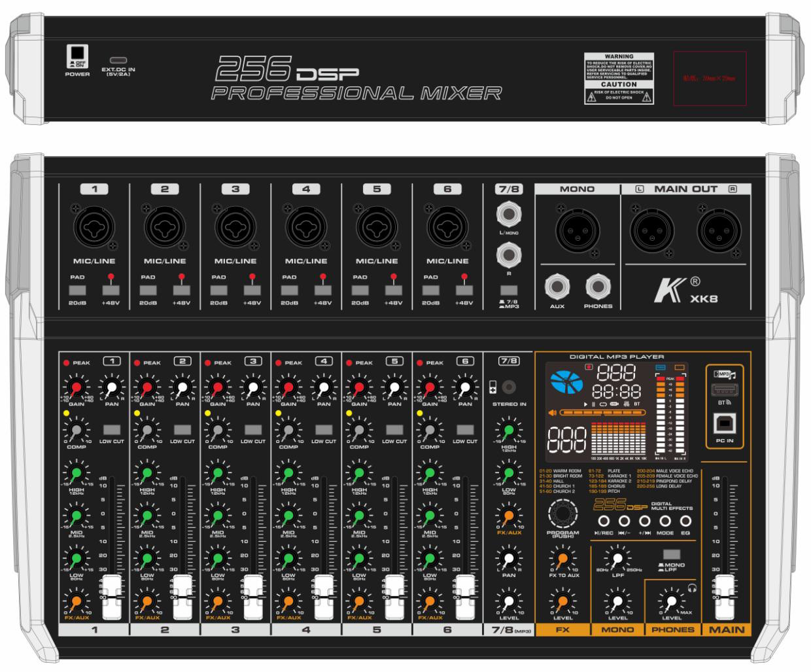
Task: Turn the LPF frequency knob
Action: click(617, 559)
